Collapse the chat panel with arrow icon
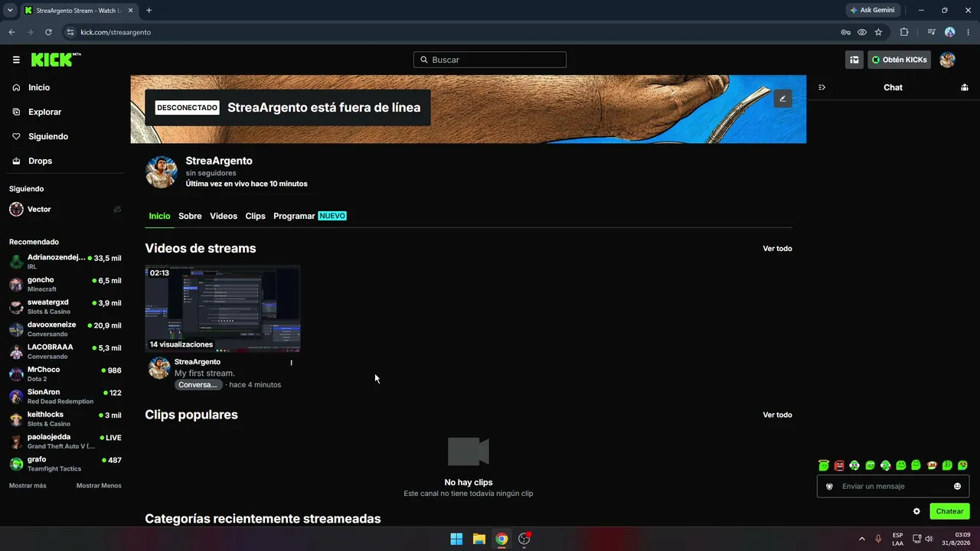 822,87
